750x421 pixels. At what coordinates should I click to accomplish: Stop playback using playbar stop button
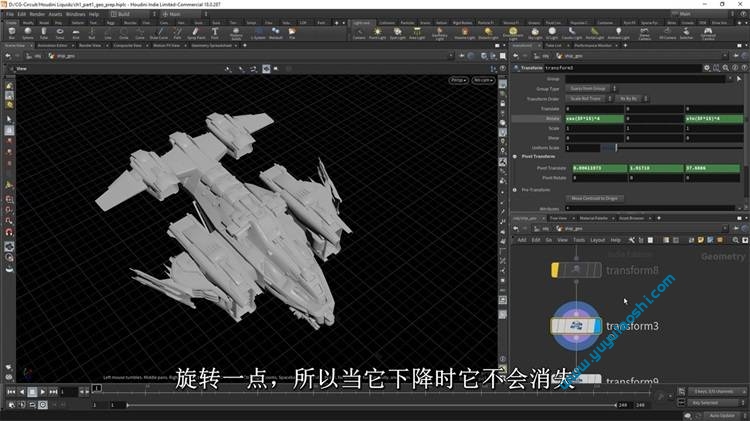[x=32, y=392]
